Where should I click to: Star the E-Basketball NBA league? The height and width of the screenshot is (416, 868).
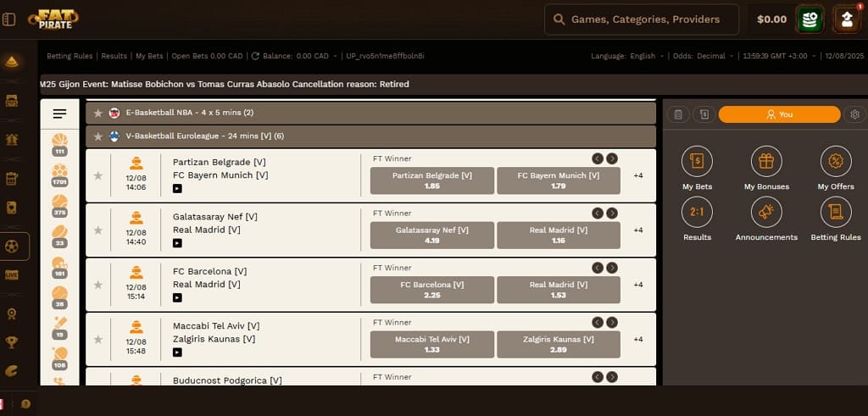pyautogui.click(x=98, y=113)
